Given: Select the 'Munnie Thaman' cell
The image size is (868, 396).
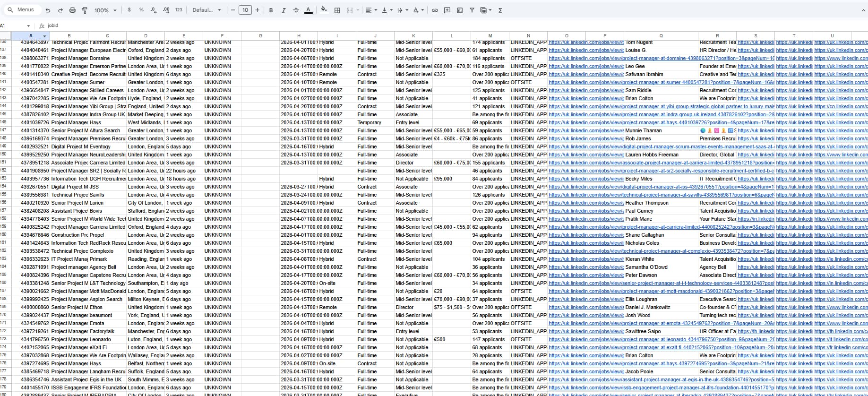Looking at the screenshot, I should pyautogui.click(x=661, y=131).
